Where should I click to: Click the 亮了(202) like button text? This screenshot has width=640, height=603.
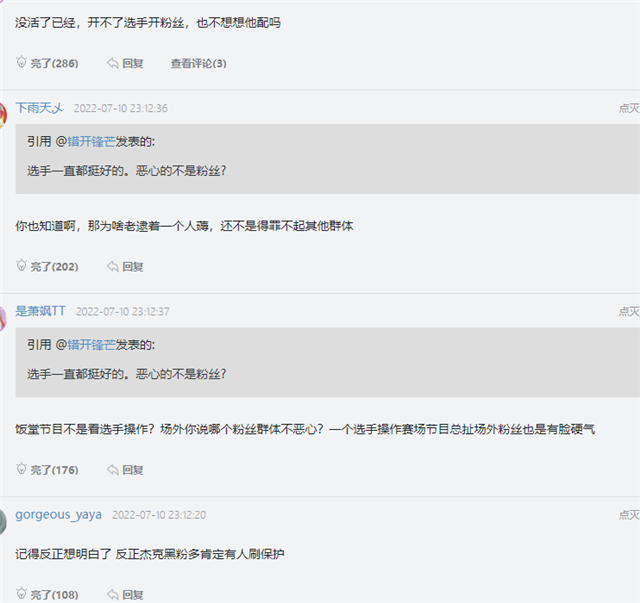54,267
